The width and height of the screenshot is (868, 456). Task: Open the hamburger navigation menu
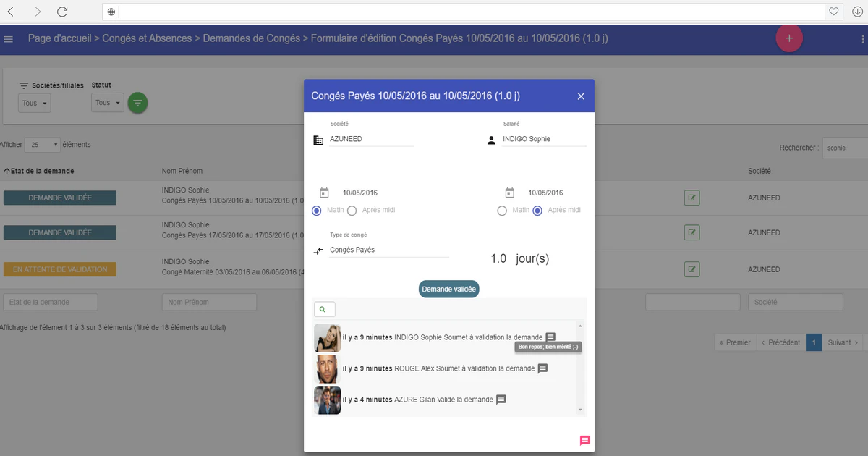pos(9,39)
